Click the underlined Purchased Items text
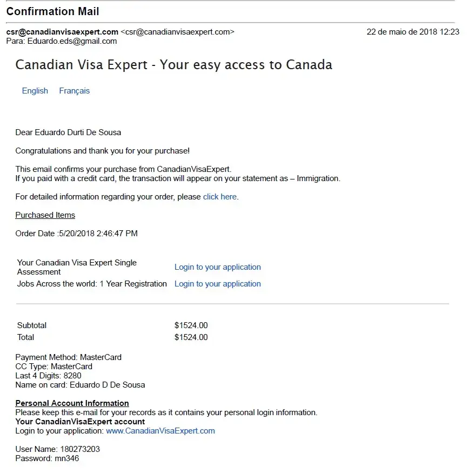Viewport: 476px width, 473px height. tap(45, 215)
